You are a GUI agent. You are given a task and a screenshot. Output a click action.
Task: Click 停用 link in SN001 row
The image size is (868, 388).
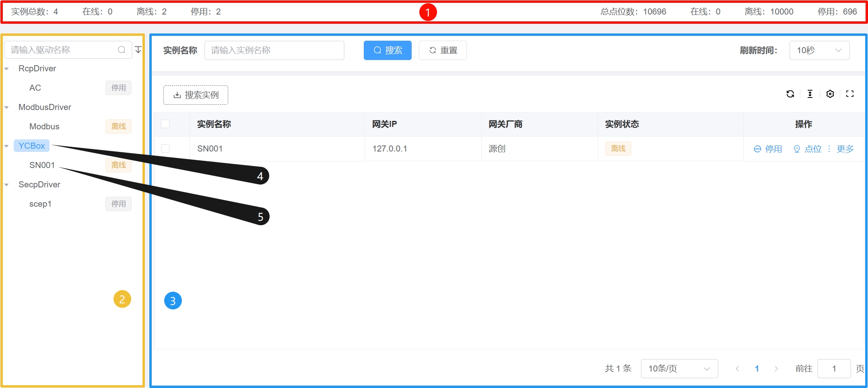point(768,149)
